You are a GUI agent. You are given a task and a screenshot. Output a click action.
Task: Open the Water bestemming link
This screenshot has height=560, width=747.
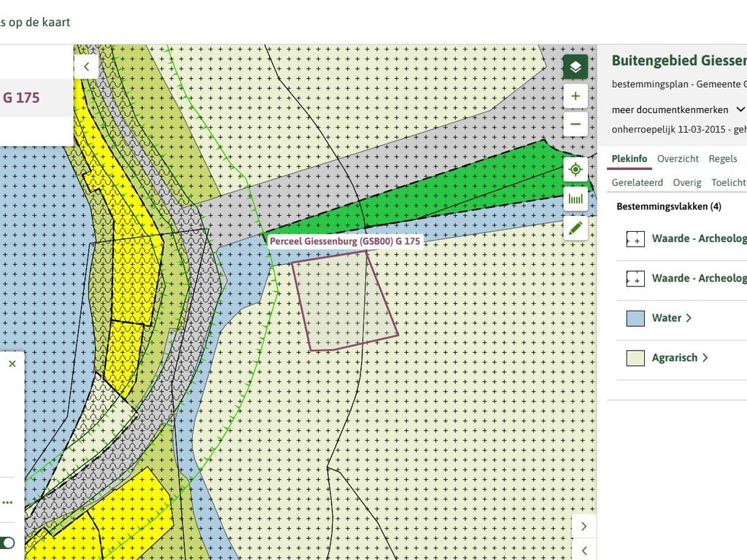[x=671, y=318]
